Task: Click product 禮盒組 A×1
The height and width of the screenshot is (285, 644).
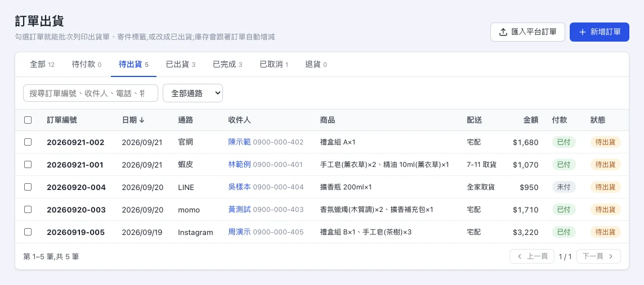Action: (338, 142)
